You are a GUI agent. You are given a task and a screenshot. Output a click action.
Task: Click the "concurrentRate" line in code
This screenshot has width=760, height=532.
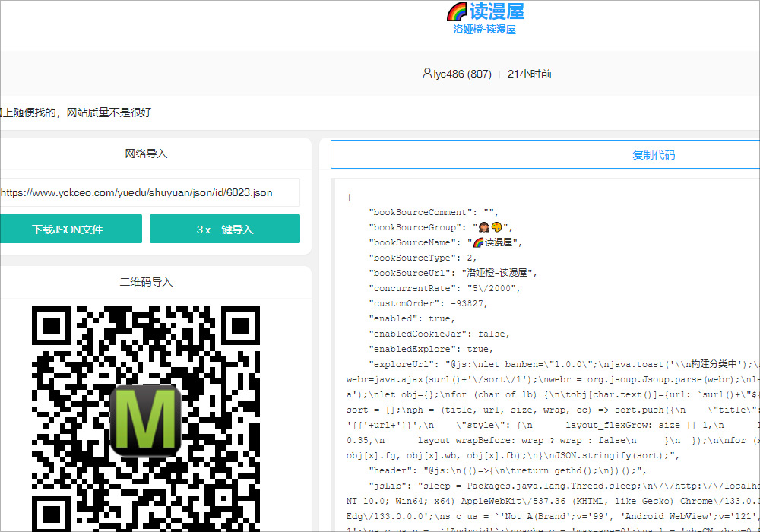tap(445, 288)
